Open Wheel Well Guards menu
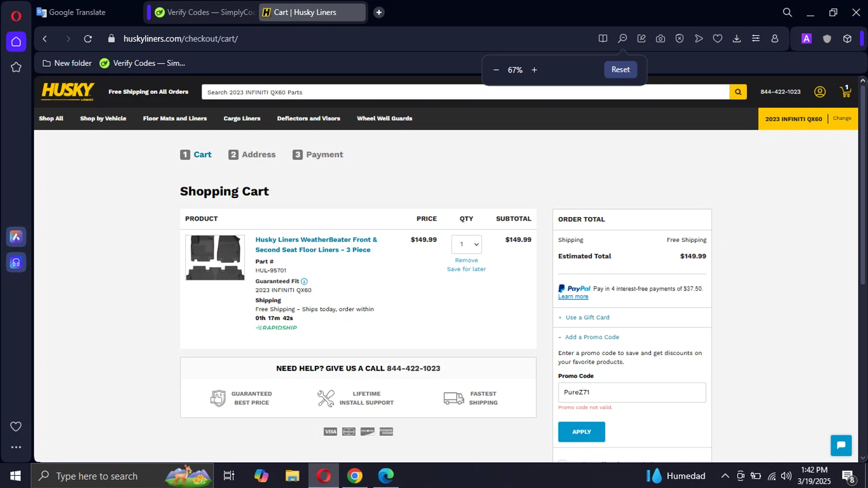Image resolution: width=868 pixels, height=488 pixels. (x=384, y=119)
